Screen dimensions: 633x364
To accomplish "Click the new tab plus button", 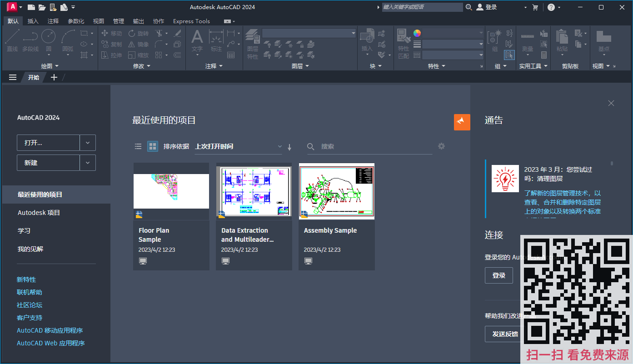I will point(54,77).
